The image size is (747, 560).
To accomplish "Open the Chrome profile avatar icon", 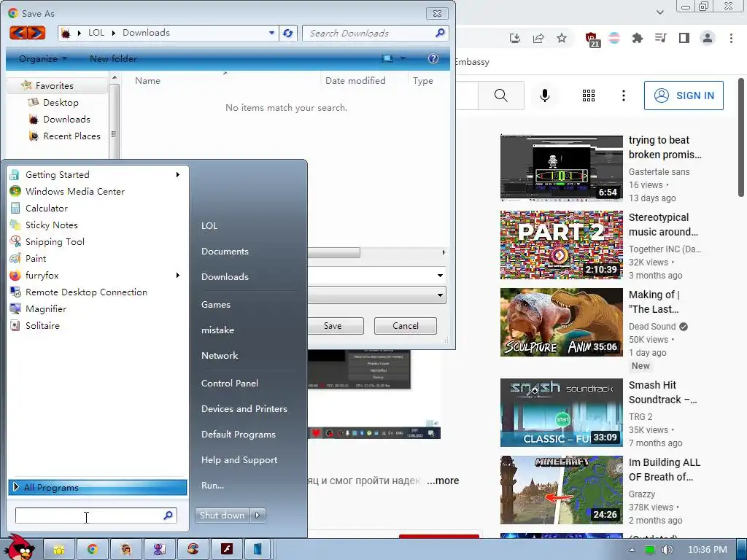I will point(708,38).
